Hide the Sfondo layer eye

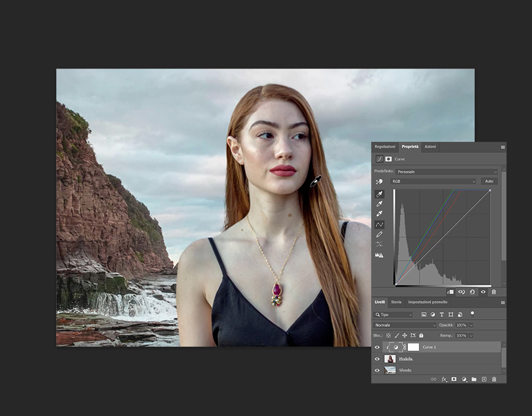(377, 370)
